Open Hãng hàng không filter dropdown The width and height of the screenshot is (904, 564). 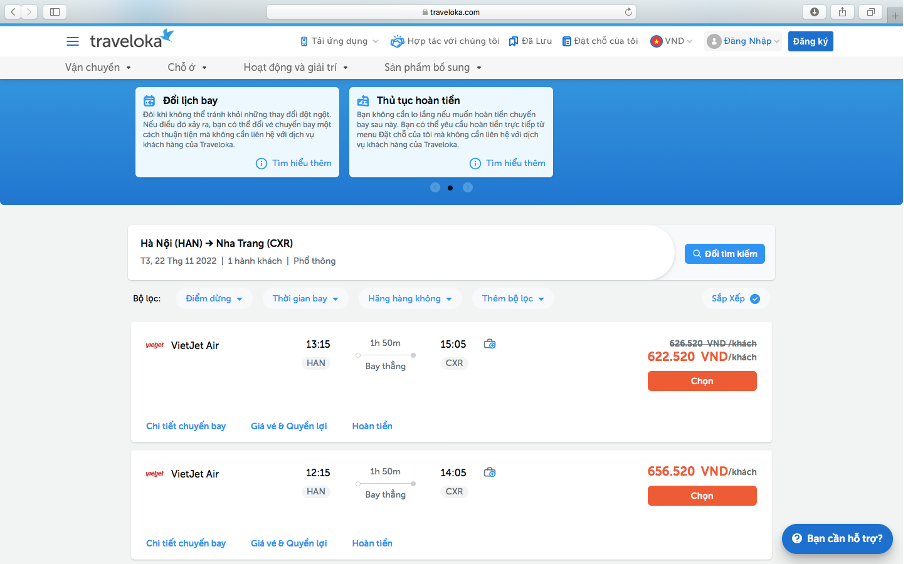410,299
